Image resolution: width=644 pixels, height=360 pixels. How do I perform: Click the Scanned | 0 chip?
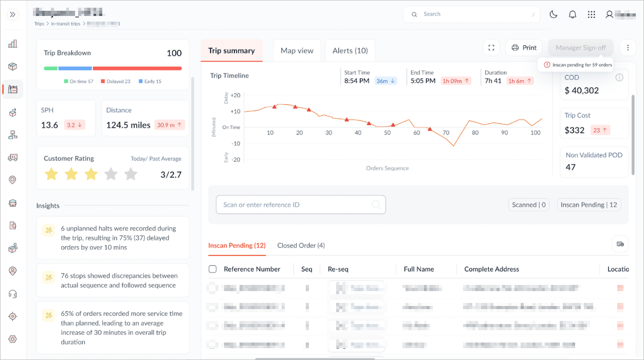coord(529,205)
